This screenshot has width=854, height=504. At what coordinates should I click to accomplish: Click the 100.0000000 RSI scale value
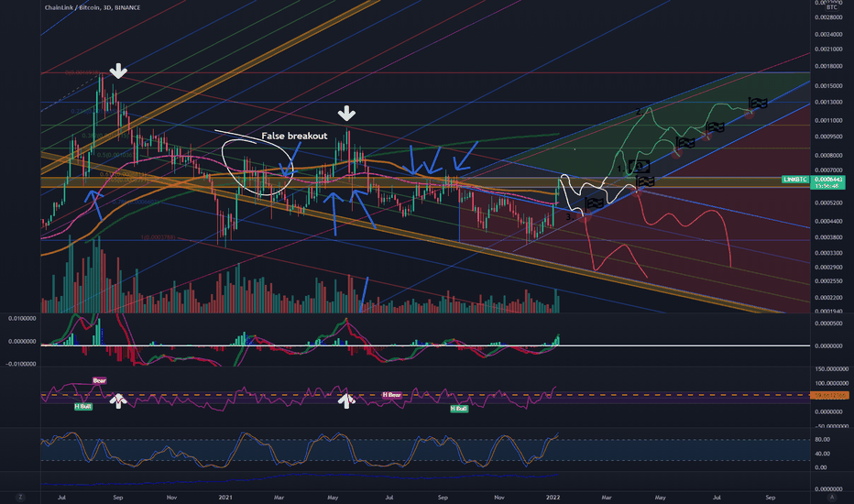coord(831,384)
